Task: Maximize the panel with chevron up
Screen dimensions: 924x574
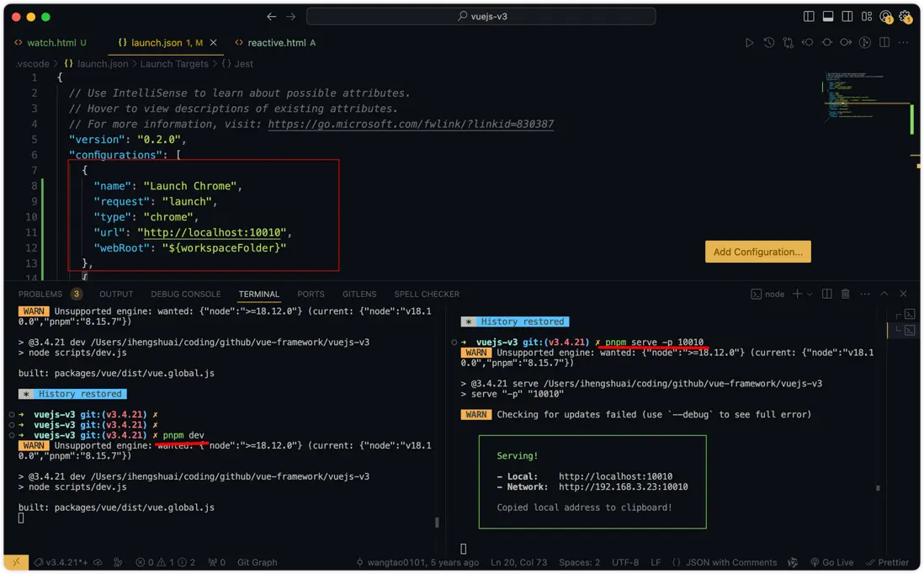Action: coord(884,294)
